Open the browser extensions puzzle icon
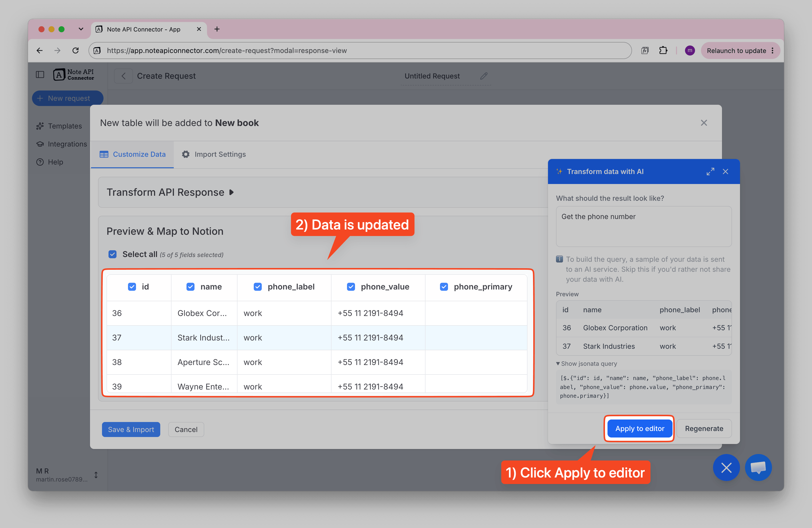812x528 pixels. pos(663,50)
